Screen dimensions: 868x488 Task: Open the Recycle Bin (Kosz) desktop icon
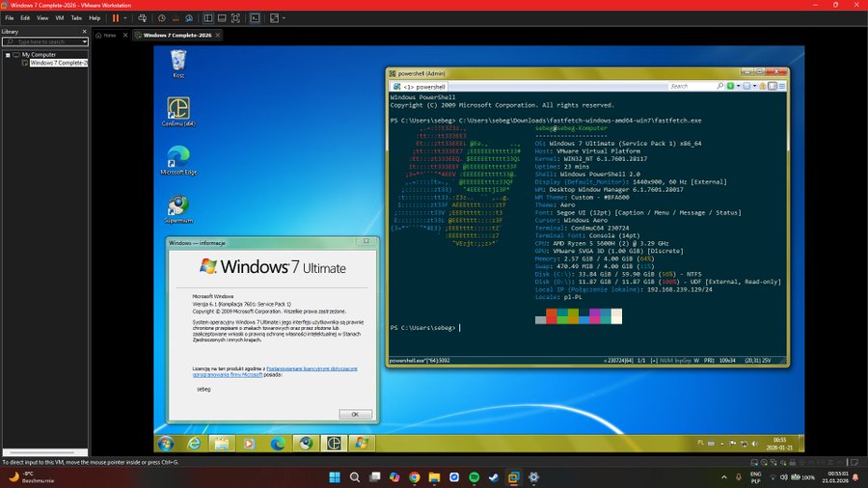(x=177, y=62)
